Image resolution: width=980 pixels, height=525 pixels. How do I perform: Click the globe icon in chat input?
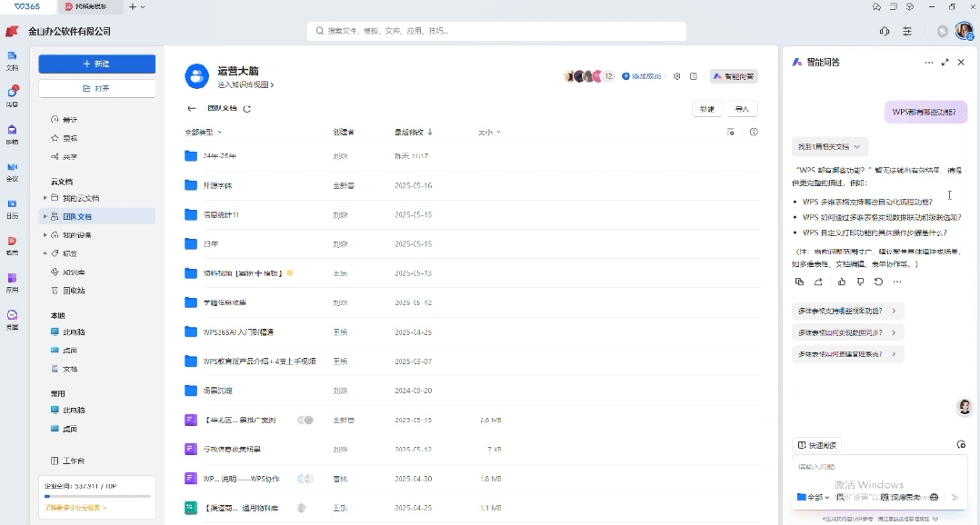(934, 497)
